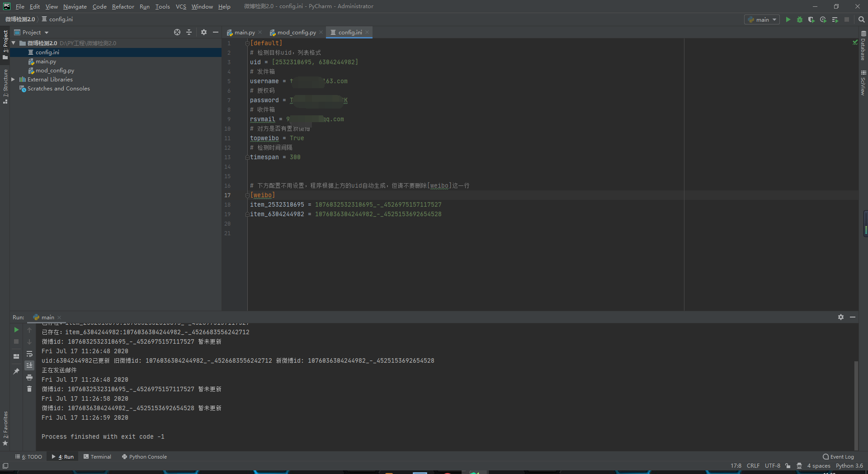Viewport: 868px width, 474px height.
Task: Open the Terminal tool window
Action: coord(97,457)
